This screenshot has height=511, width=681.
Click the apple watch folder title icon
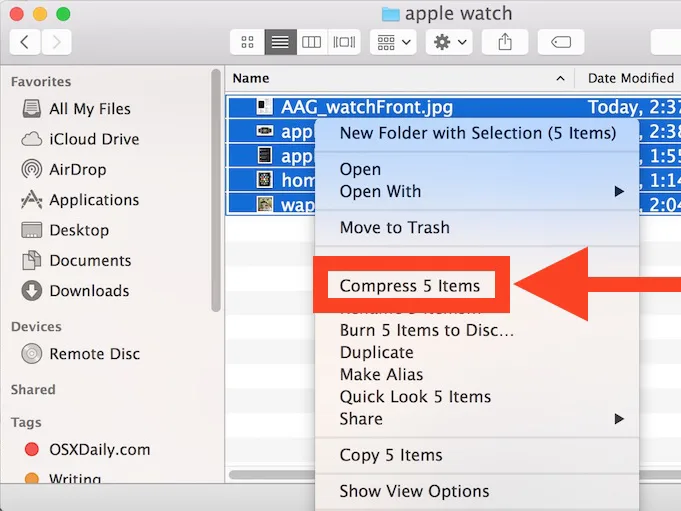point(390,14)
